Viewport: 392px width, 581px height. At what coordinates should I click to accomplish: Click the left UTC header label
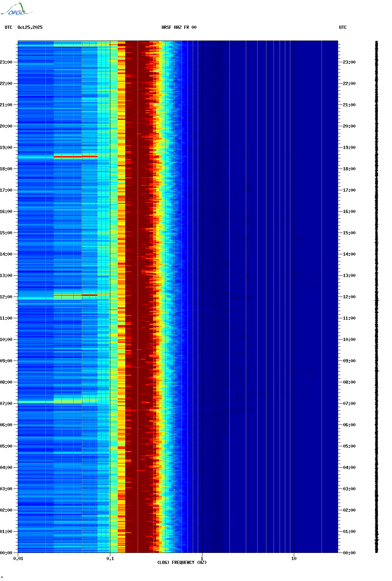(x=9, y=27)
